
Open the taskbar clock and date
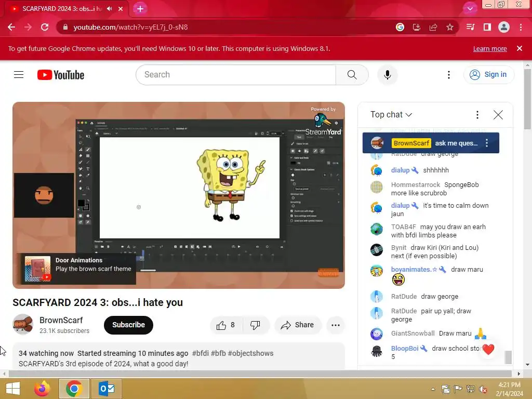coord(509,389)
